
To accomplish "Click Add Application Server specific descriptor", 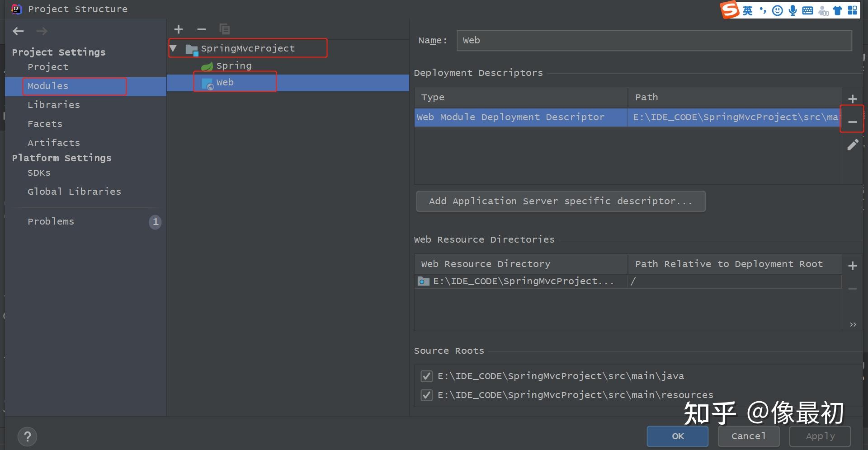I will tap(561, 202).
